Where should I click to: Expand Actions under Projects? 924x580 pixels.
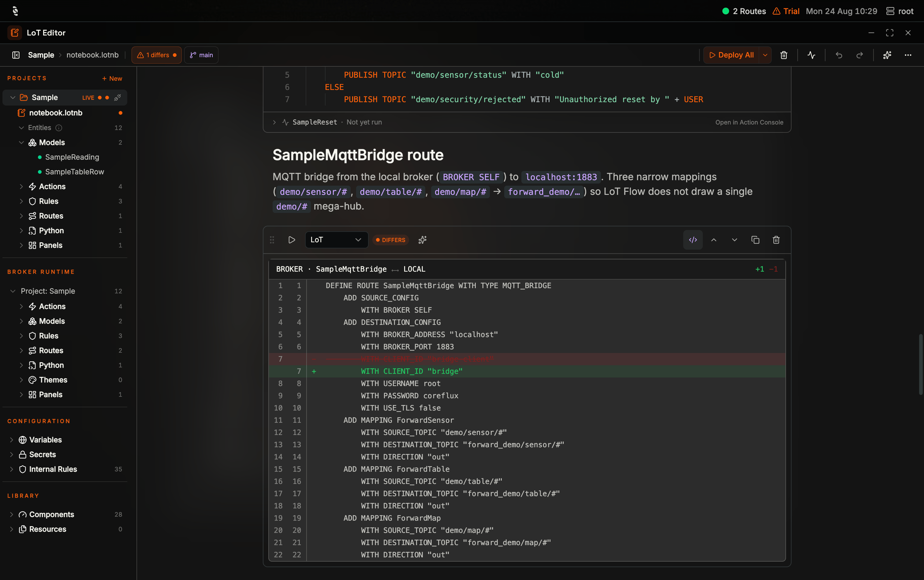(x=21, y=186)
